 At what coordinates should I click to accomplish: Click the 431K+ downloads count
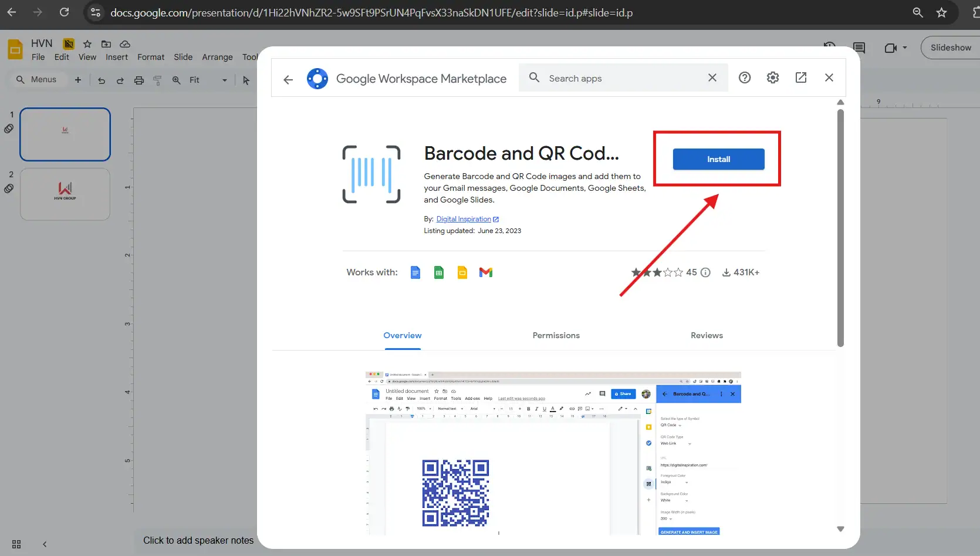[x=741, y=272]
